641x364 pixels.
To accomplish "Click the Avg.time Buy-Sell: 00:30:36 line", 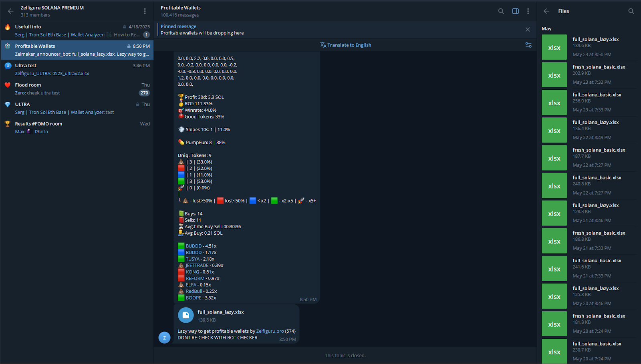I will click(x=210, y=227).
